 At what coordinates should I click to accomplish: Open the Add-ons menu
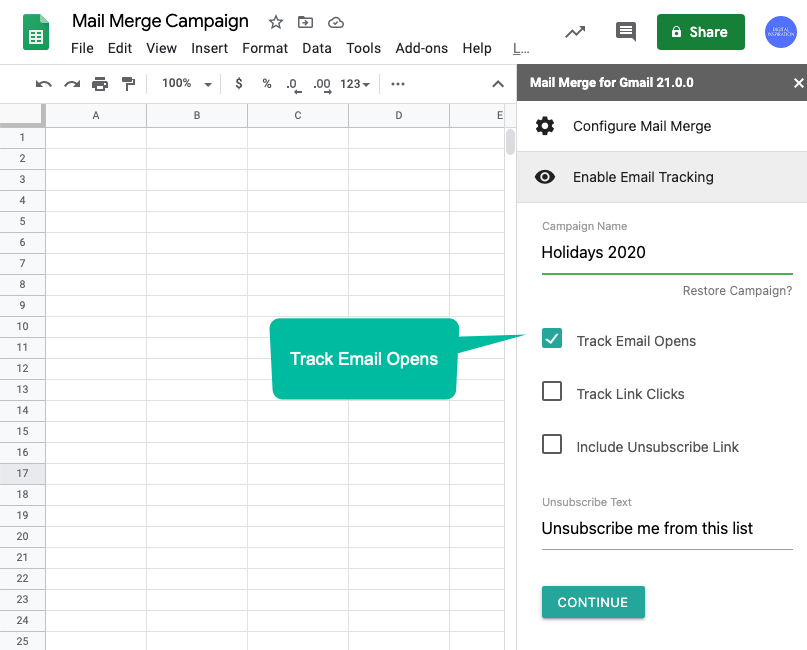422,48
